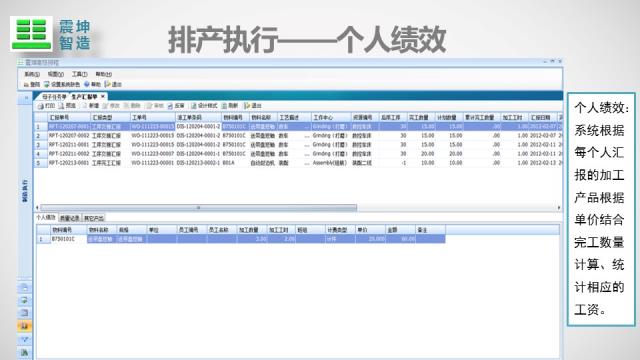Click the 刷新 refresh toolbar icon
The image size is (640, 360).
tap(224, 106)
